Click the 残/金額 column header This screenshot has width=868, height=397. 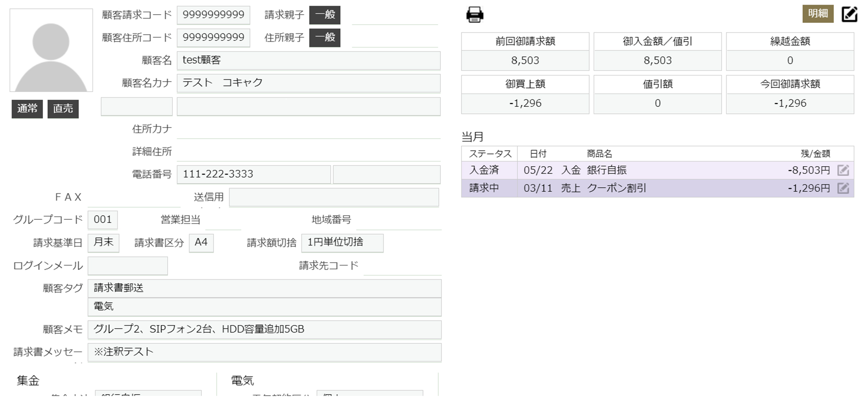(x=815, y=154)
